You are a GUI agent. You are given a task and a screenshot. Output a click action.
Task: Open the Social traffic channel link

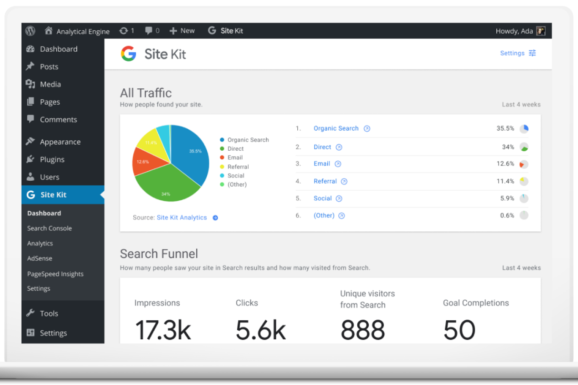pyautogui.click(x=323, y=198)
